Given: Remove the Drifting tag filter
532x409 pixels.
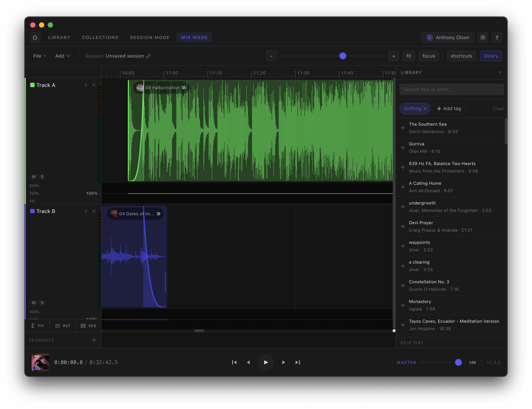Looking at the screenshot, I should click(x=425, y=109).
